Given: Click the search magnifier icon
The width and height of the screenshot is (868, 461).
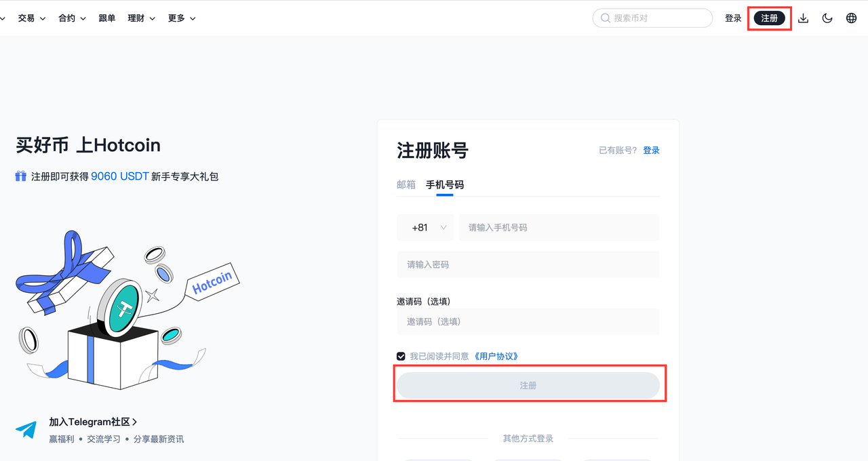Looking at the screenshot, I should click(x=606, y=18).
